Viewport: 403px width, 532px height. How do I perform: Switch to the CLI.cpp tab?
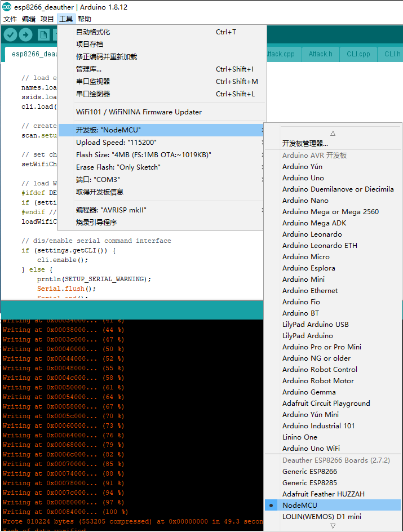point(358,54)
